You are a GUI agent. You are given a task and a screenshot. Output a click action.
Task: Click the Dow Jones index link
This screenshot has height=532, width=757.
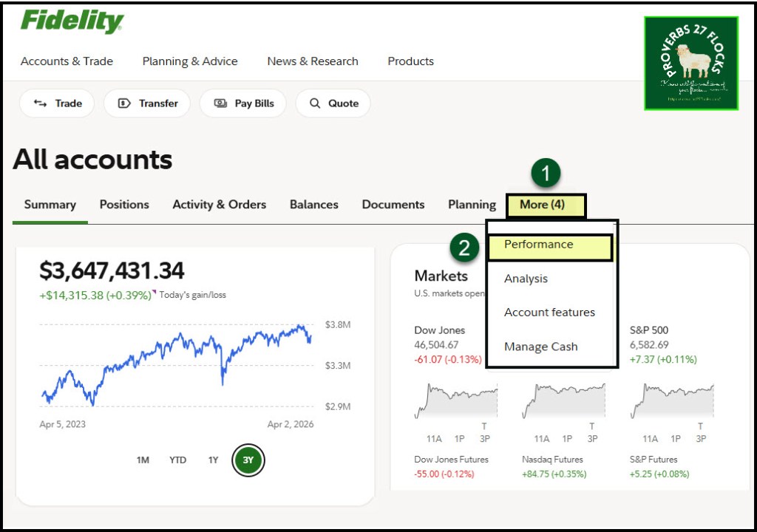click(439, 330)
